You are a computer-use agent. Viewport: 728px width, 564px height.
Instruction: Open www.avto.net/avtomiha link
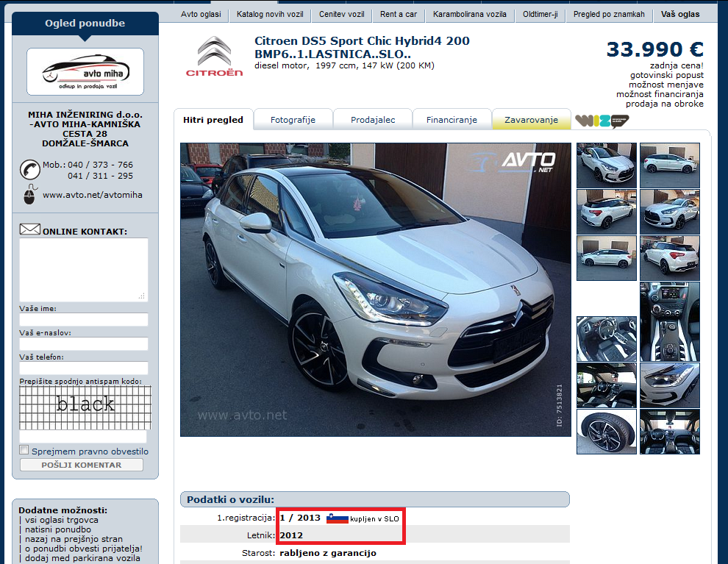pyautogui.click(x=93, y=195)
